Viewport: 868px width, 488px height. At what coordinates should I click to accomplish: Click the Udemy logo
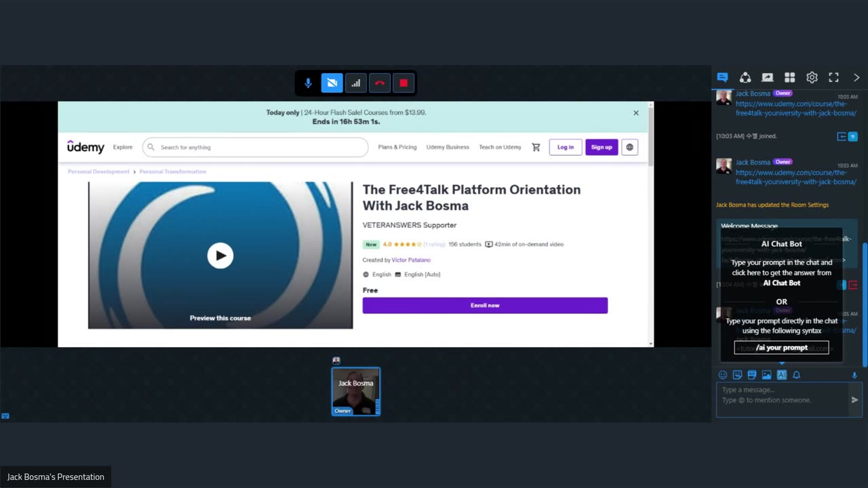click(x=85, y=146)
